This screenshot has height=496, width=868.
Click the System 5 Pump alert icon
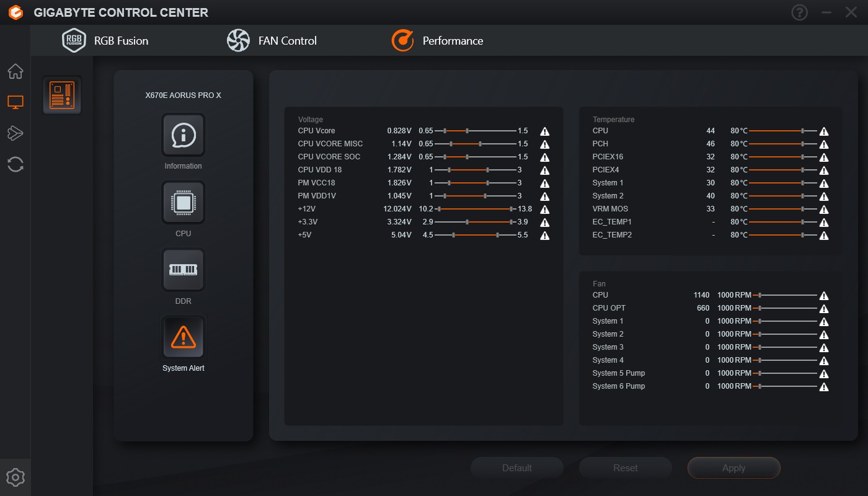click(x=824, y=374)
